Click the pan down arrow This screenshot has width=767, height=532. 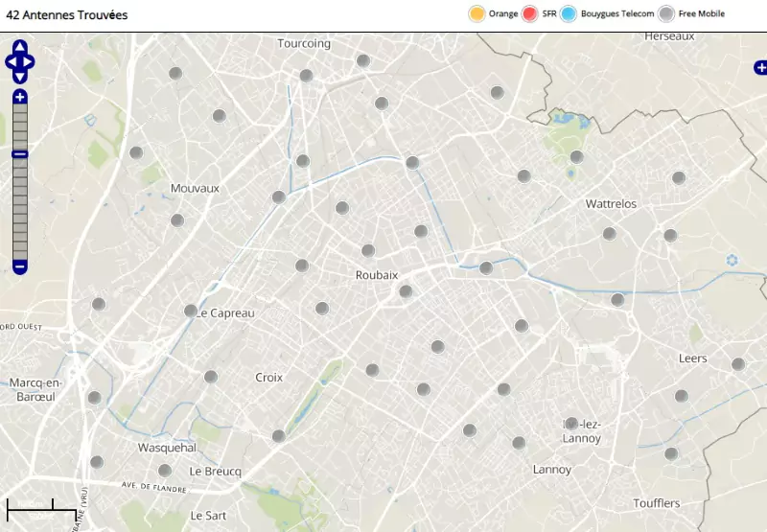coord(20,77)
